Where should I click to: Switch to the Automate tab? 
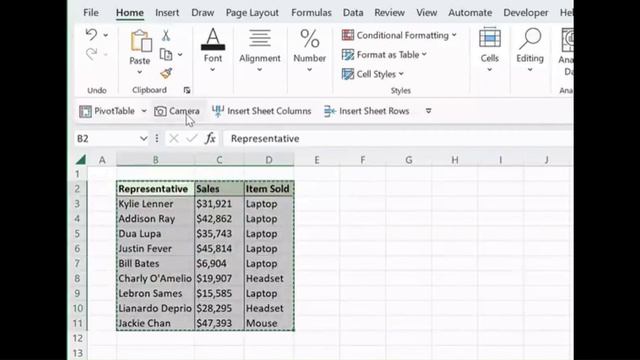click(x=470, y=13)
